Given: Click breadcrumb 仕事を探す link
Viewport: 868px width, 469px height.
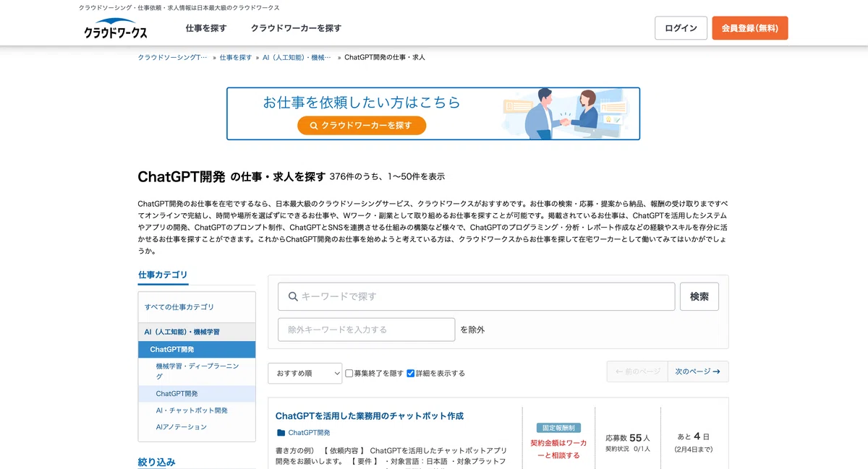Looking at the screenshot, I should coord(236,57).
